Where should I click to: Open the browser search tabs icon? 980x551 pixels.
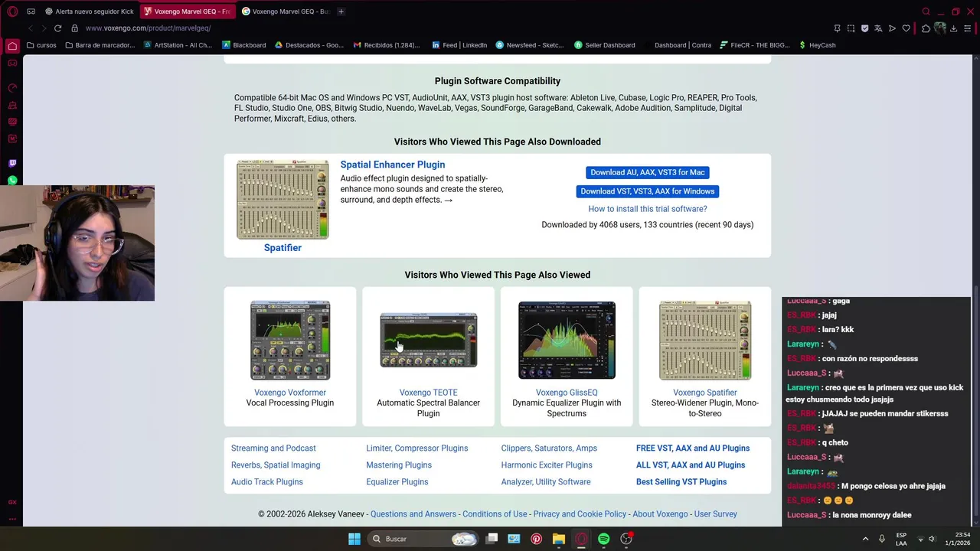coord(926,11)
